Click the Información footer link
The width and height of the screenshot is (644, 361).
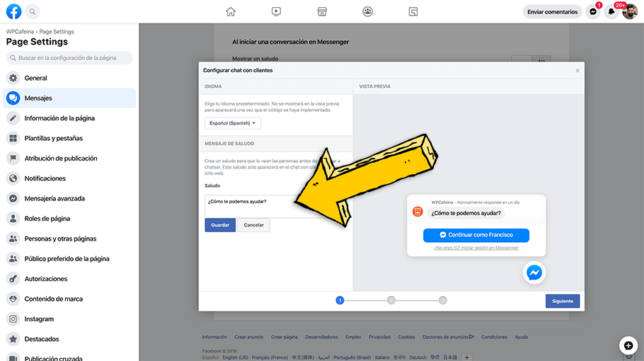tap(214, 337)
